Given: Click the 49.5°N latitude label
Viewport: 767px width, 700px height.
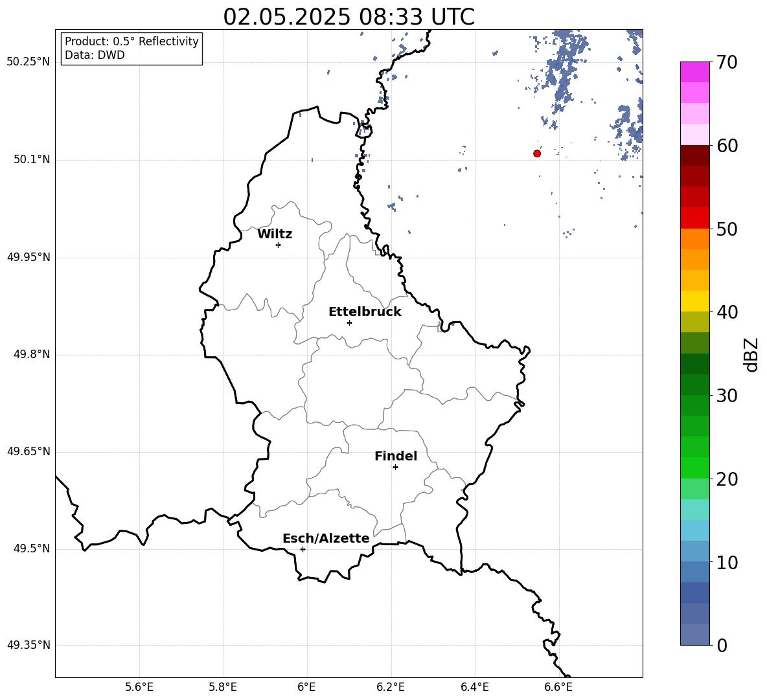Looking at the screenshot, I should 32,548.
